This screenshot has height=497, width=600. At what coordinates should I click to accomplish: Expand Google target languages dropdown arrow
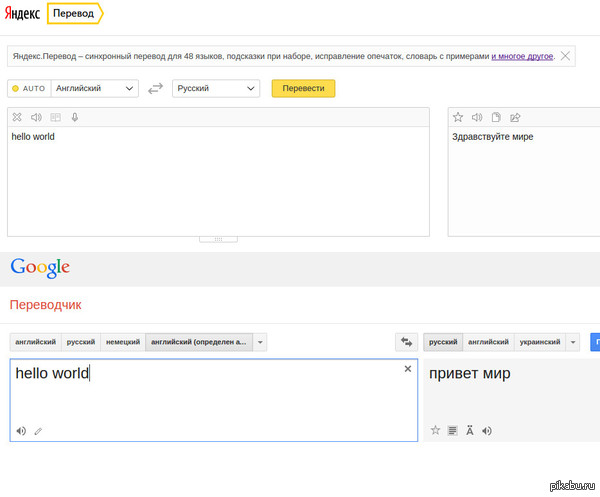click(x=573, y=342)
